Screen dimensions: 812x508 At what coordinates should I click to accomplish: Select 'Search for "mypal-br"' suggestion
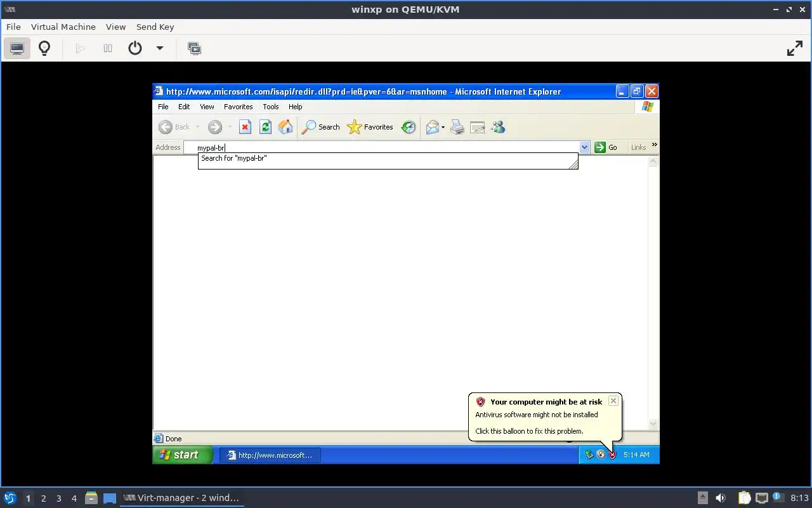click(387, 158)
